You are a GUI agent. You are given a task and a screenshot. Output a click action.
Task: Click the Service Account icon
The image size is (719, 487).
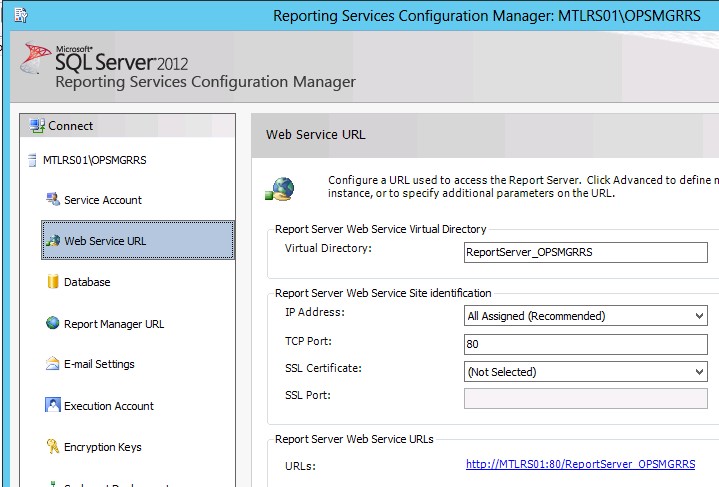pyautogui.click(x=53, y=199)
